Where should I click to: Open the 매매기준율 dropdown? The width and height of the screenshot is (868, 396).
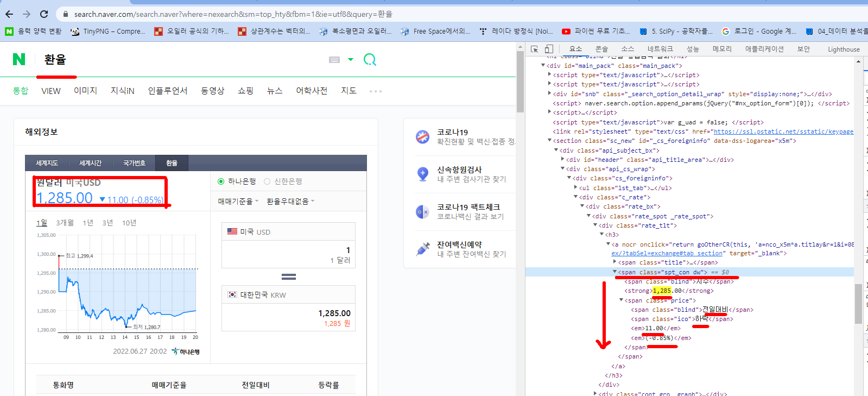point(238,202)
